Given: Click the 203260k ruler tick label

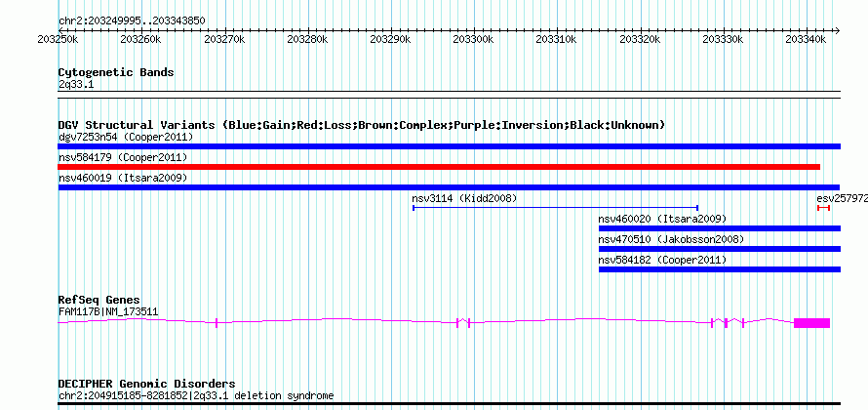Looking at the screenshot, I should [140, 40].
